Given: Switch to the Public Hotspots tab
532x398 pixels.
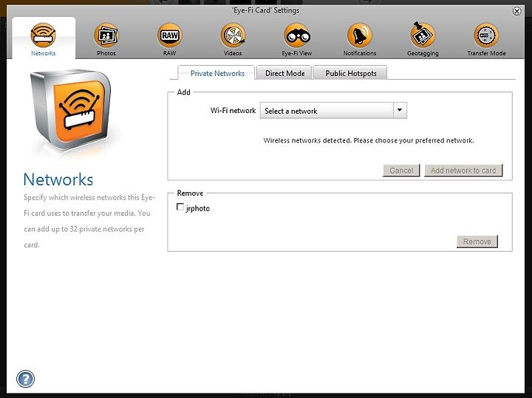Looking at the screenshot, I should (x=350, y=73).
